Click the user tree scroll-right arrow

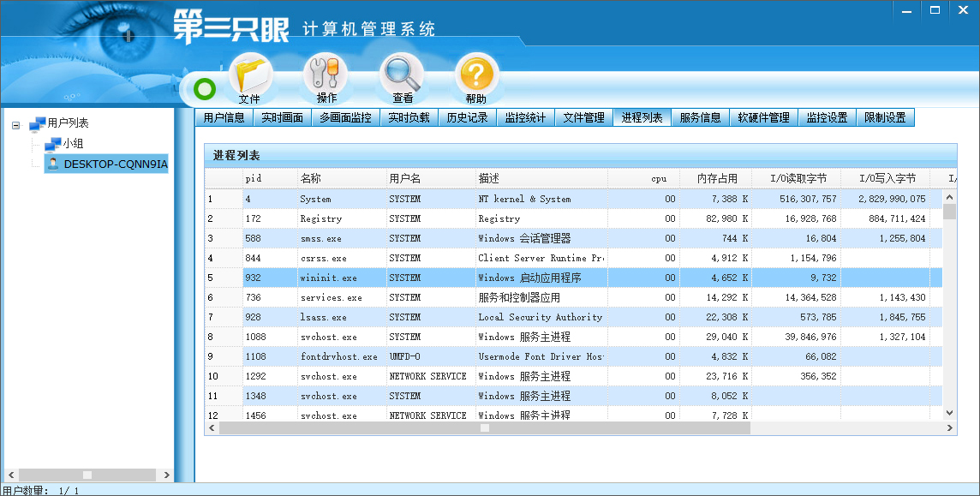point(166,475)
